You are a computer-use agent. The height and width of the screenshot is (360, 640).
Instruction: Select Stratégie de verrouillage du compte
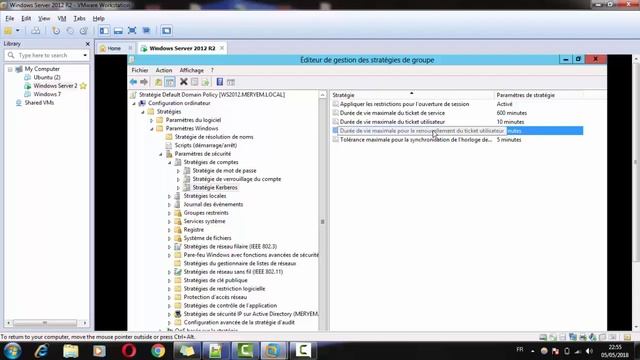click(237, 179)
